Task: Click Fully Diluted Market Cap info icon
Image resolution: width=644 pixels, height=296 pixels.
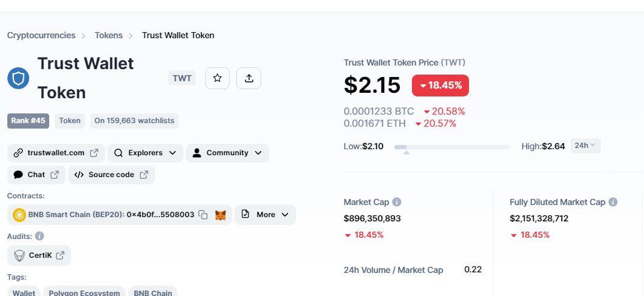Action: point(613,202)
